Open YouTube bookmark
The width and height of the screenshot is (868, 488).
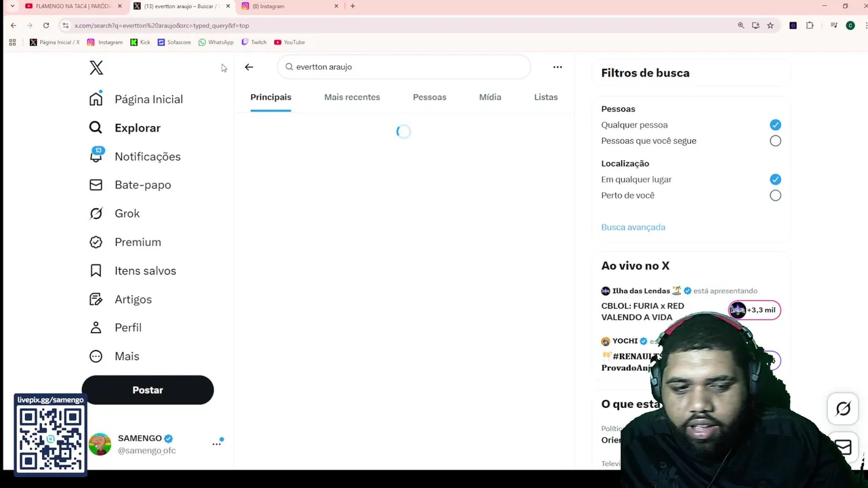click(x=290, y=42)
